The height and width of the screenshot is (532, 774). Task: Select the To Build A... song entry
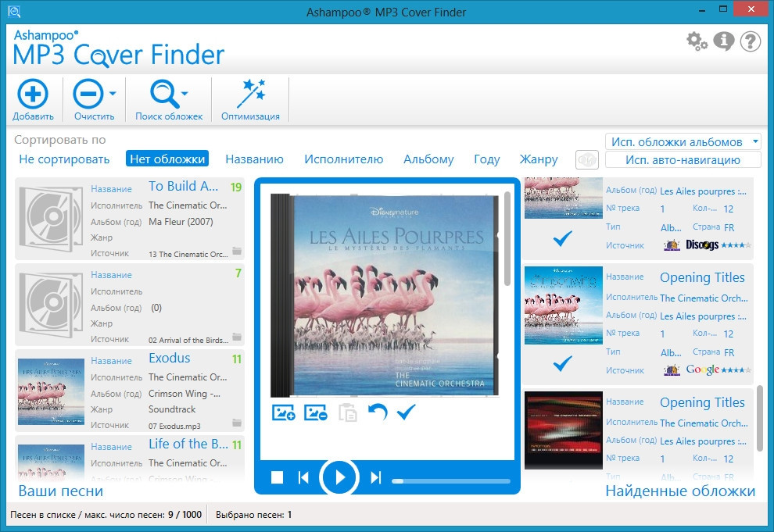(130, 219)
